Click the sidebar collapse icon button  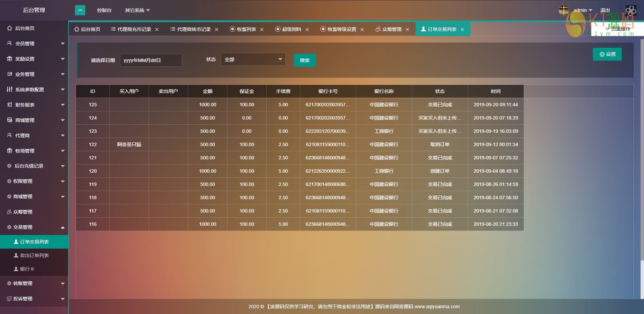coord(80,10)
